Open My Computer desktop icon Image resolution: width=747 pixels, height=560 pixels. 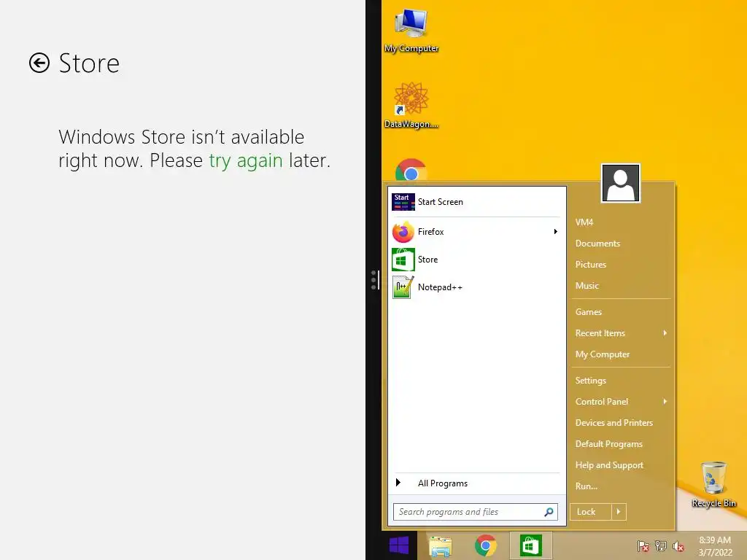411,31
